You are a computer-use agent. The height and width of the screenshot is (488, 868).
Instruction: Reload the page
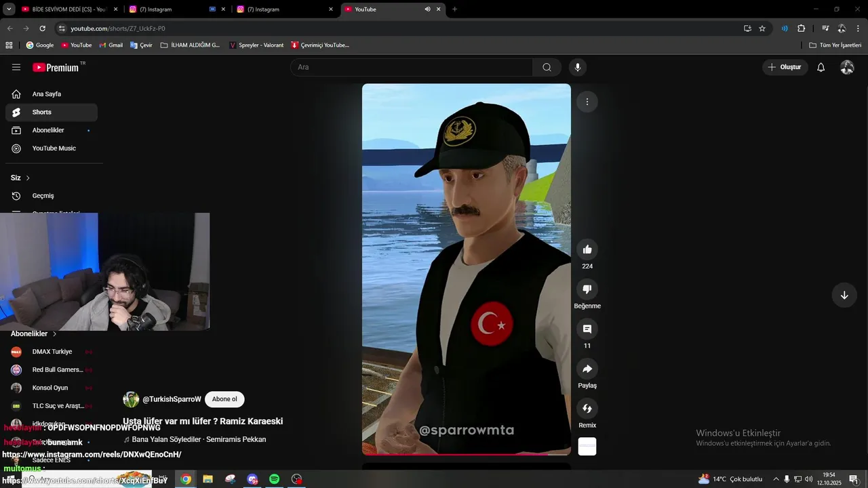pyautogui.click(x=42, y=28)
